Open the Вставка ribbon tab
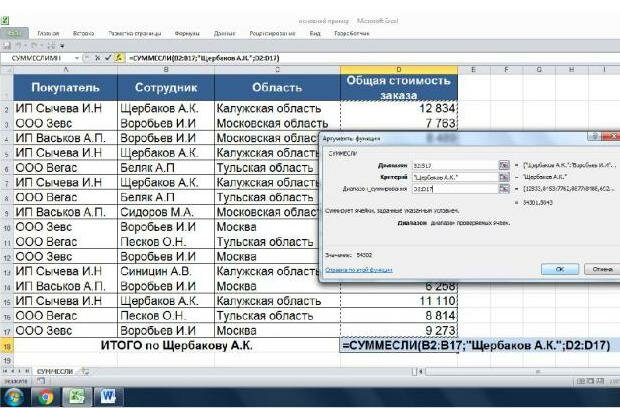Viewport: 620px width, 408px height. coord(83,34)
